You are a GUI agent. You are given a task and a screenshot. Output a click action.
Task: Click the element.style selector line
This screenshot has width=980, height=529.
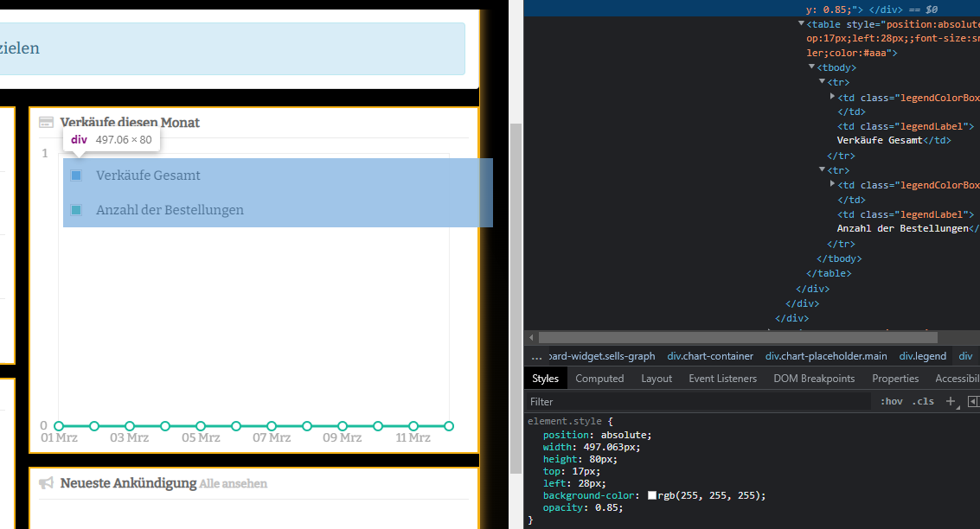[x=570, y=421]
